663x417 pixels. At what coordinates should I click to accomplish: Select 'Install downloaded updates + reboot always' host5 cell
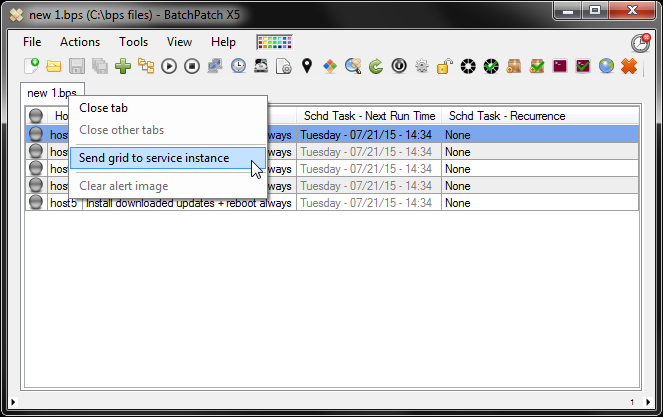tap(189, 203)
